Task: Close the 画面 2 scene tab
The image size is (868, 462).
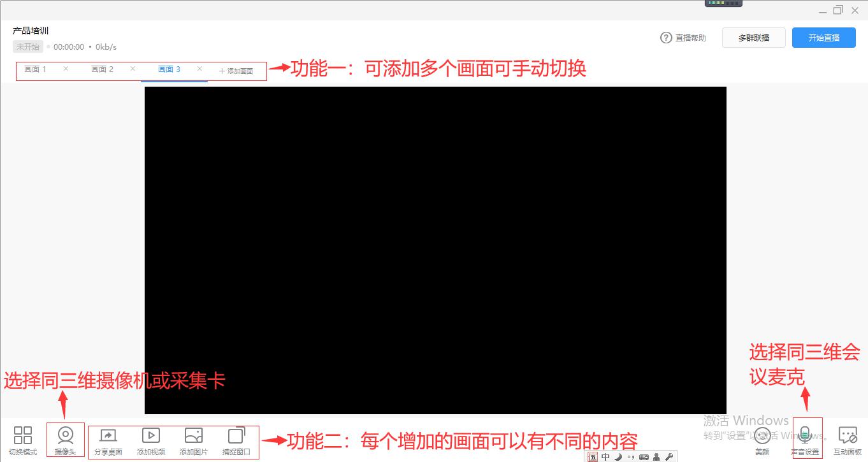Action: tap(133, 69)
